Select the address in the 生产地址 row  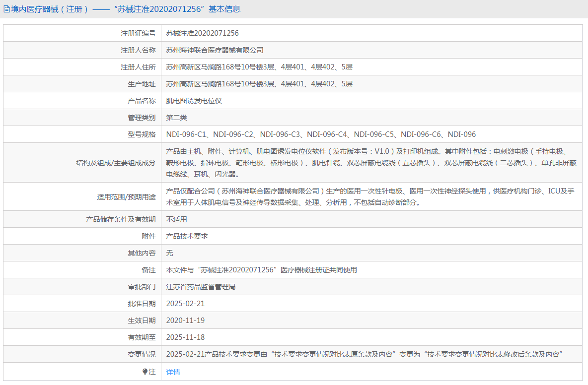click(x=259, y=84)
